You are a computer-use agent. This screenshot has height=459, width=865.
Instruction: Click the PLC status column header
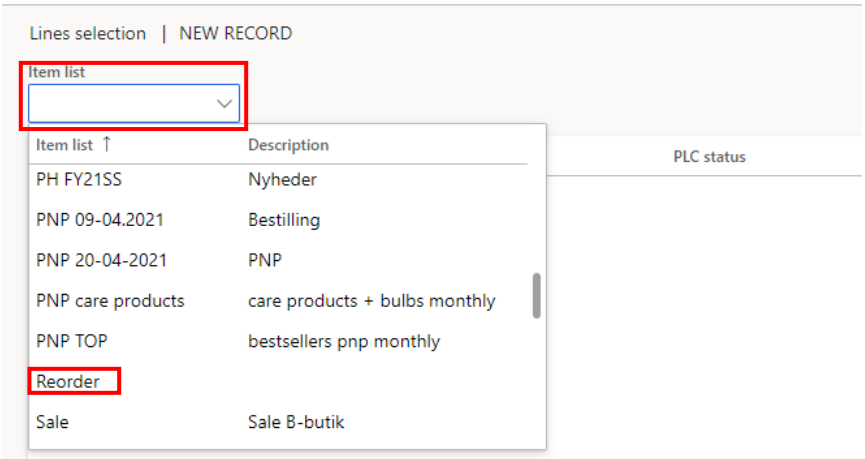[709, 157]
